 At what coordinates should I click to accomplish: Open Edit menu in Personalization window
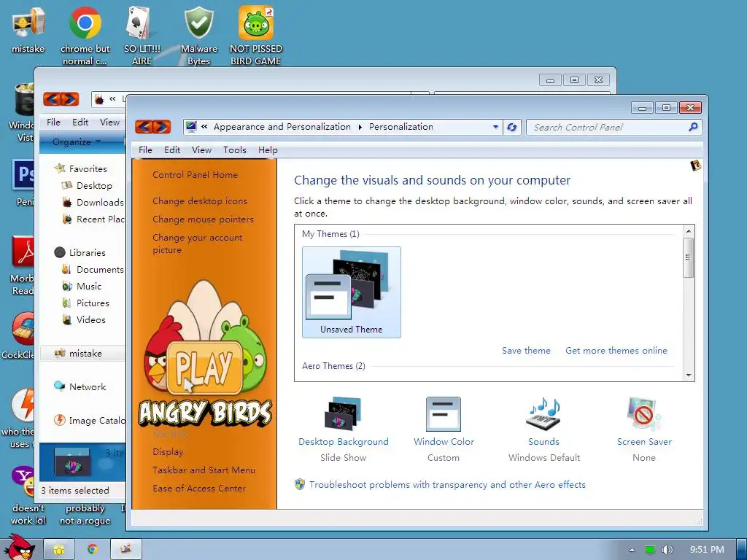(172, 150)
